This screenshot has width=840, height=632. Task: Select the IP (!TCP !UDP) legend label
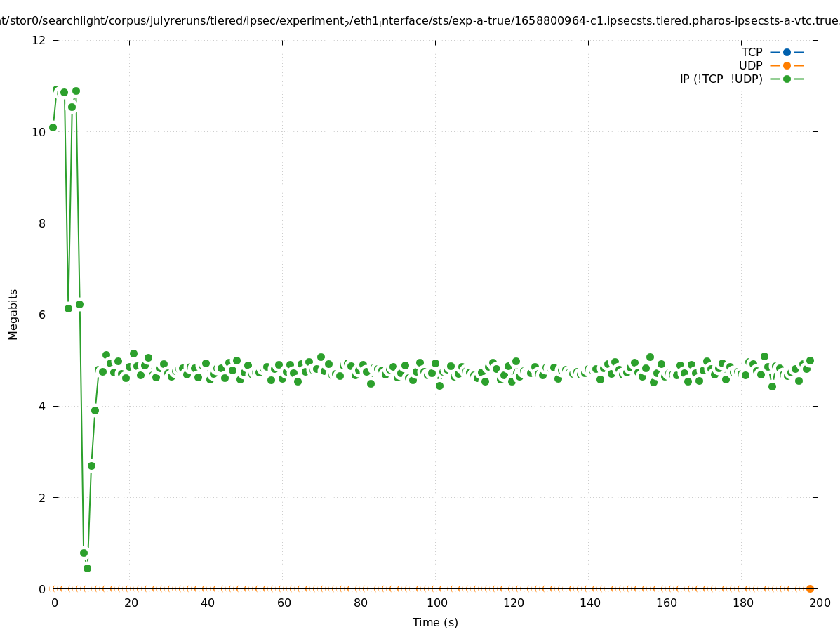(x=721, y=79)
